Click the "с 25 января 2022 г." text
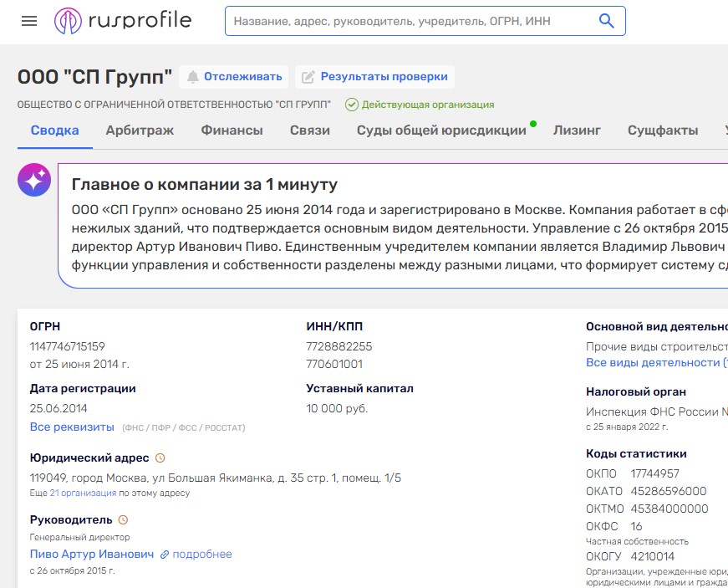This screenshot has height=588, width=728. pos(627,427)
